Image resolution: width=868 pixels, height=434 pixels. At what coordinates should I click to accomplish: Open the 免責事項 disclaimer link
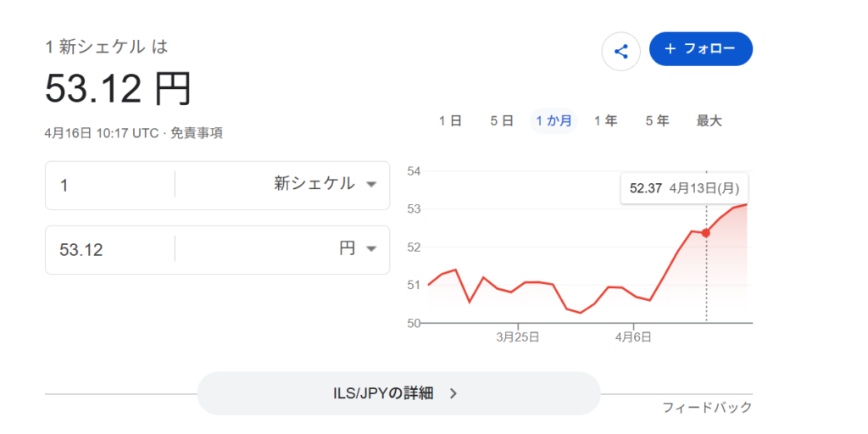[x=197, y=133]
